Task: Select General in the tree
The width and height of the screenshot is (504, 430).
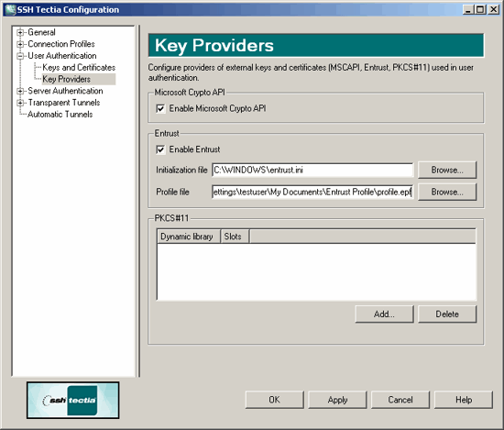Action: [x=41, y=32]
